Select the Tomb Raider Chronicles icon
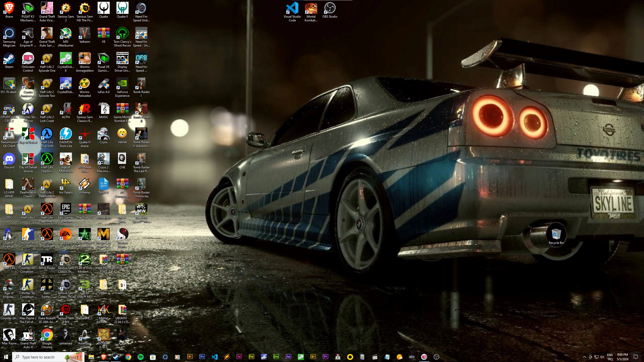The height and width of the screenshot is (362, 644). coord(141,188)
